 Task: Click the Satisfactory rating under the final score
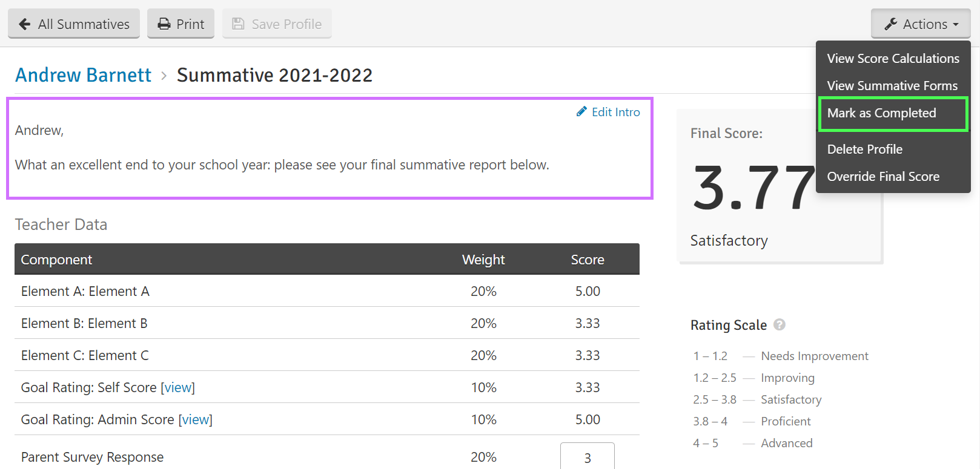(x=729, y=240)
